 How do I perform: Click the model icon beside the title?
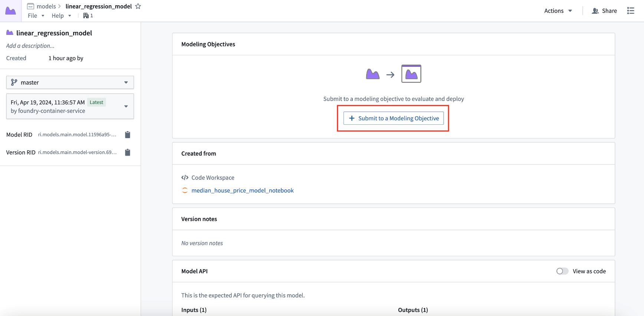click(10, 33)
